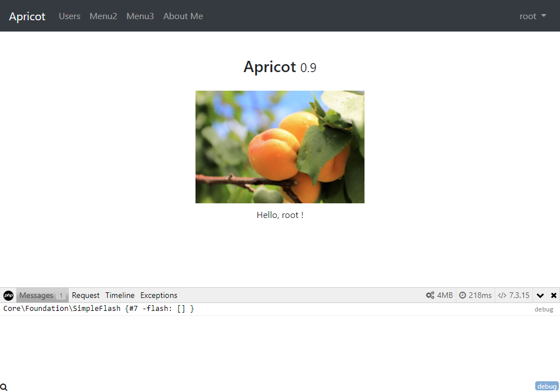Click the search magnifier icon in debug panel

point(4,387)
